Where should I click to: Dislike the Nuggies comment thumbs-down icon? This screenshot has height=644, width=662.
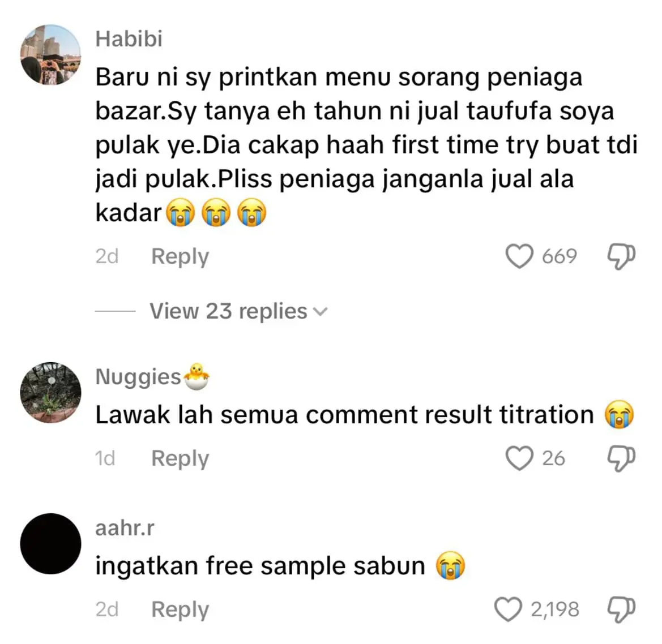[621, 459]
